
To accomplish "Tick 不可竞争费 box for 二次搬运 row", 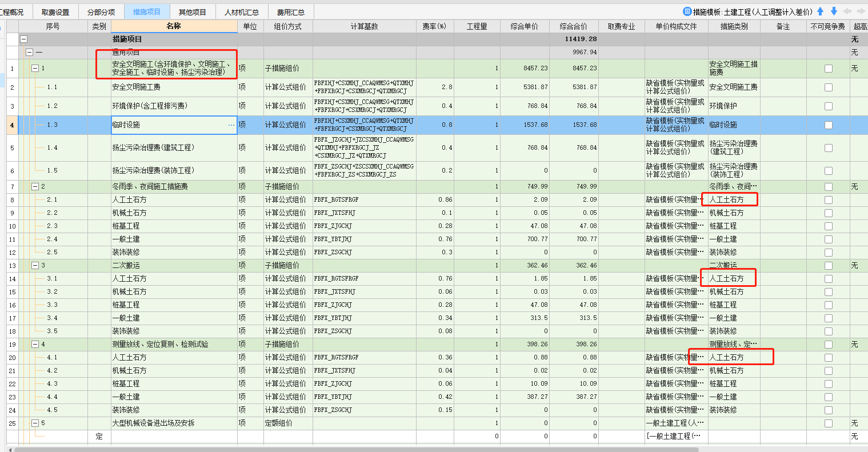I will 828,266.
